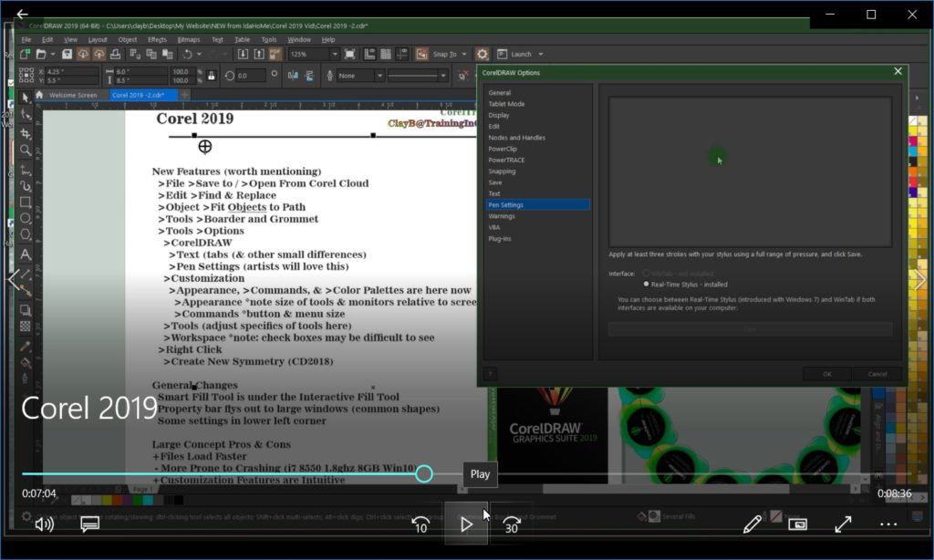The height and width of the screenshot is (560, 934).
Task: Click the X position field showing 4.25
Action: (71, 71)
